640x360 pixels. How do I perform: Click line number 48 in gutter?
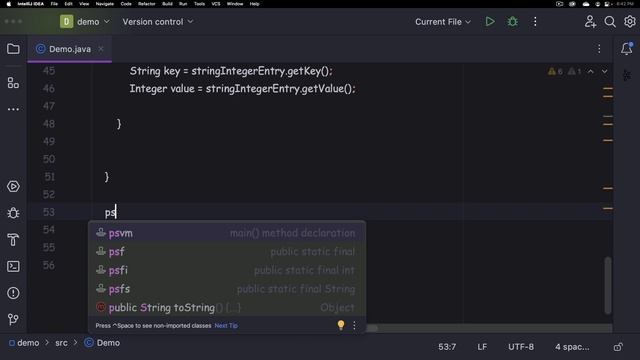click(x=49, y=124)
